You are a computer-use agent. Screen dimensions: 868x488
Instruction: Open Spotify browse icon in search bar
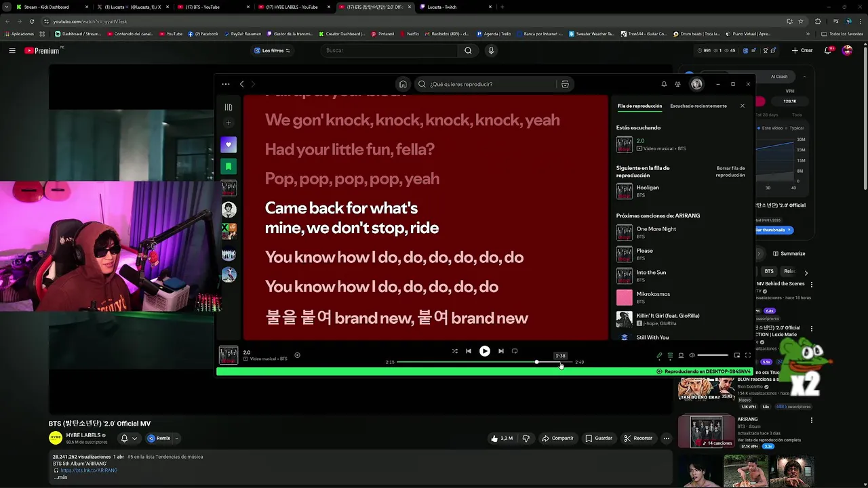coord(565,84)
